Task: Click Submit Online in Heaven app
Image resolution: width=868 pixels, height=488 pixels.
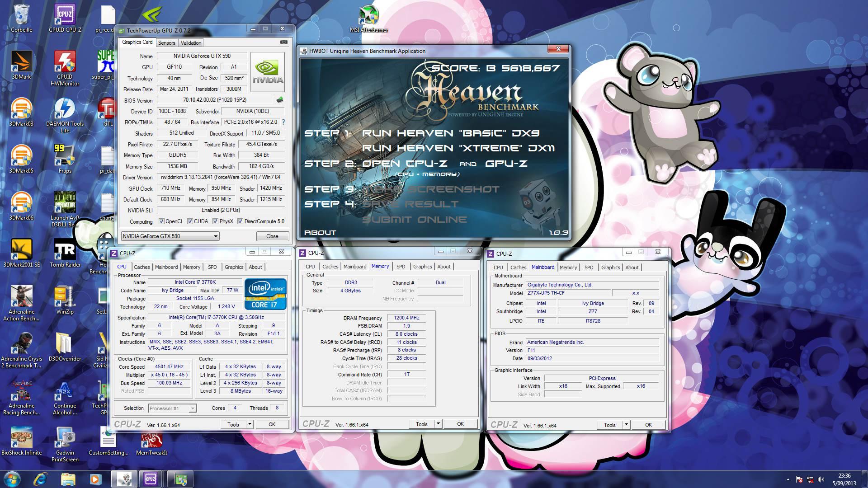Action: [x=414, y=220]
